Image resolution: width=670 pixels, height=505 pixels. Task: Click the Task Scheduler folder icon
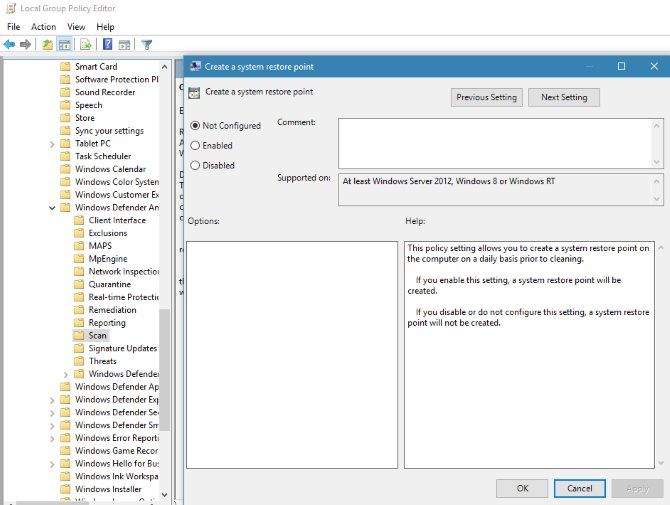(x=65, y=156)
